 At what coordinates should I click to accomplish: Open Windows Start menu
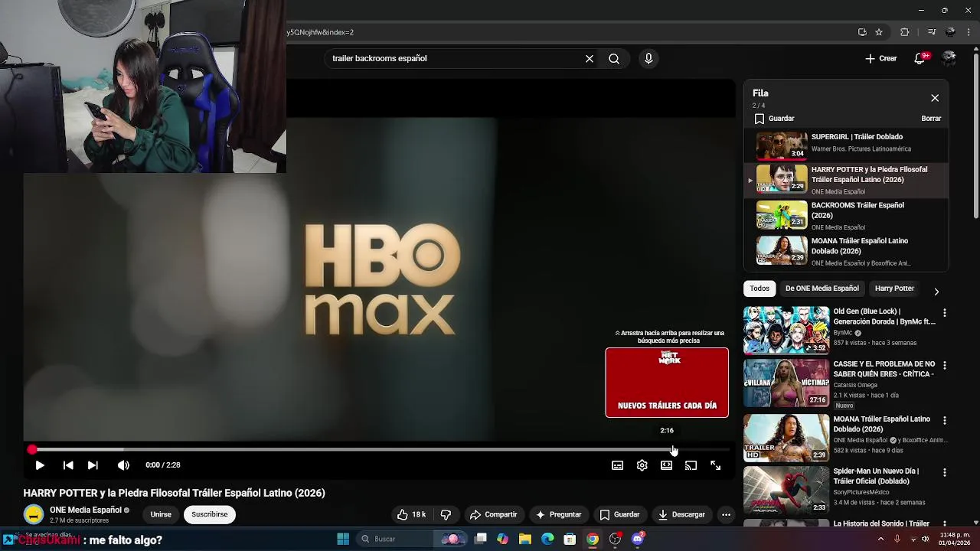click(x=343, y=539)
